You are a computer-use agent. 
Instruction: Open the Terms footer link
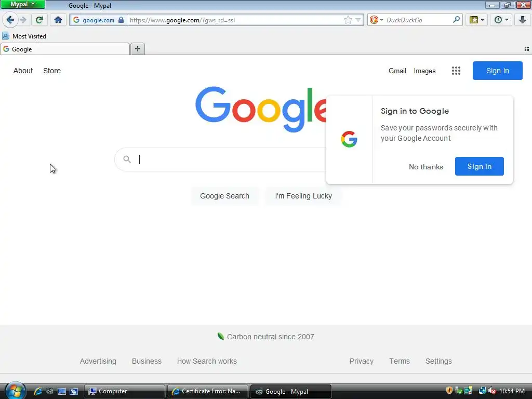(400, 362)
